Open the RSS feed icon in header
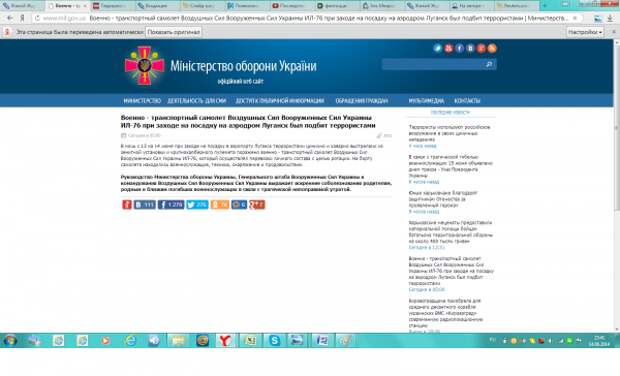Image resolution: width=620 pixels, height=376 pixels. (x=492, y=48)
